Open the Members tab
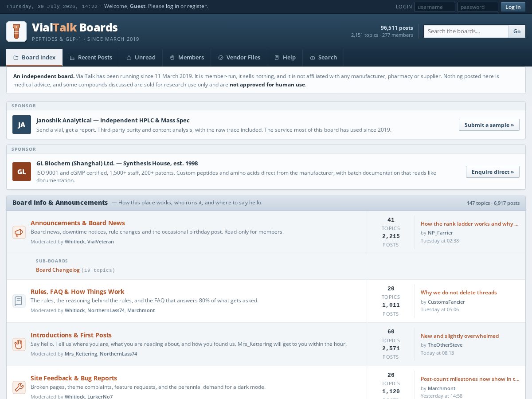Viewport: 532px width, 399px height. (x=187, y=58)
